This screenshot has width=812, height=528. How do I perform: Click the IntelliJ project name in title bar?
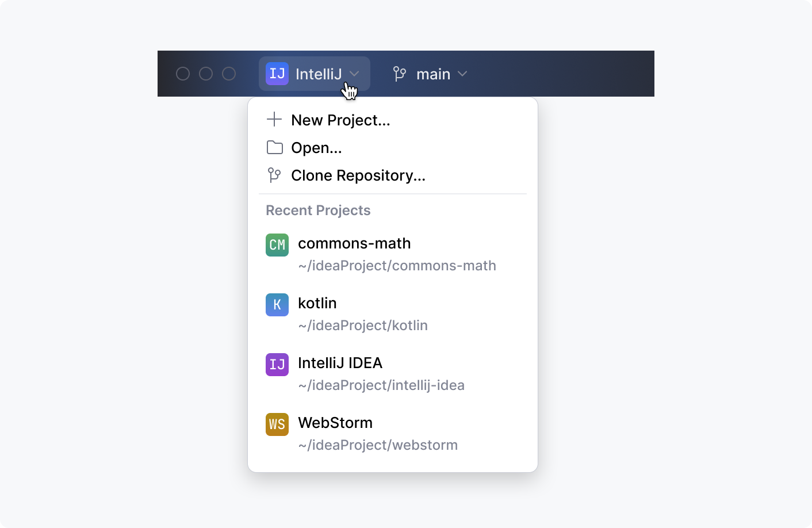coord(319,74)
